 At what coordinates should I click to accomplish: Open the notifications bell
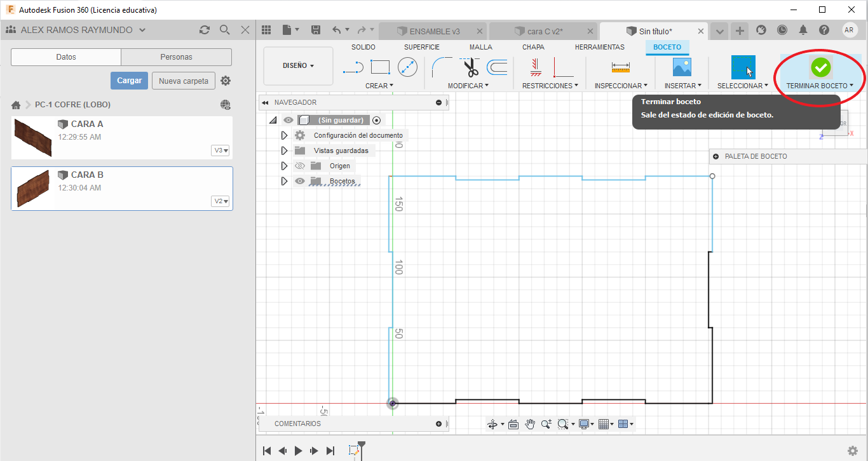click(x=803, y=30)
